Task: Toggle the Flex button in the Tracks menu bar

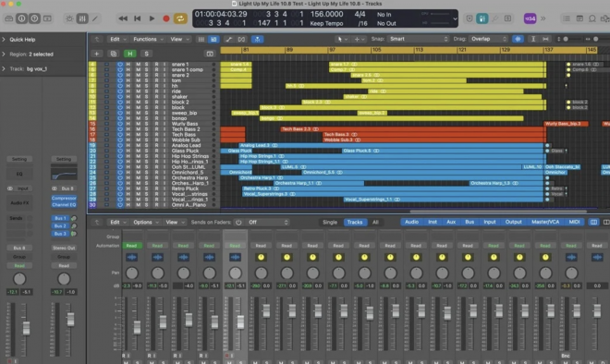Action: [241, 39]
